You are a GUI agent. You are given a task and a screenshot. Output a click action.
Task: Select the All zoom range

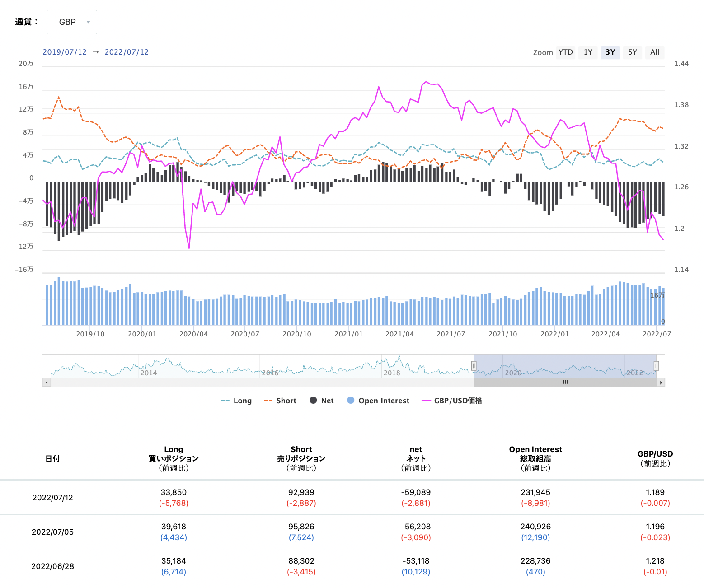pyautogui.click(x=655, y=52)
